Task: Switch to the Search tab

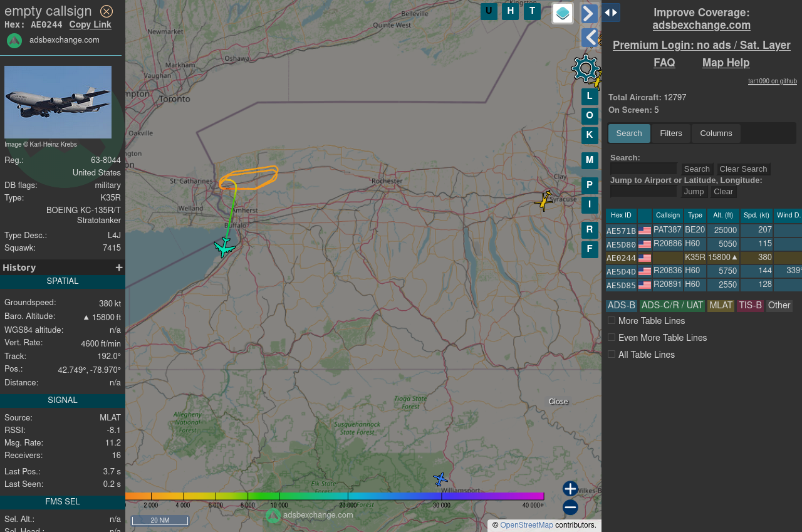Action: [629, 133]
